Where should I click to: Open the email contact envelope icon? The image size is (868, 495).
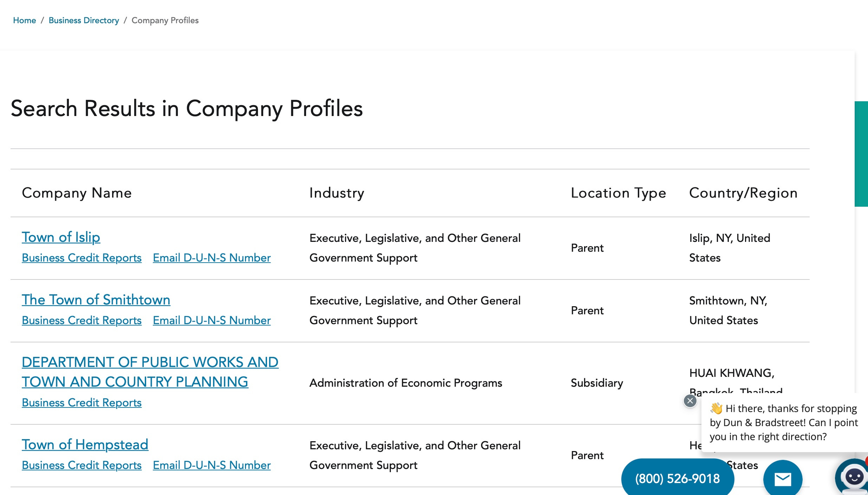(x=783, y=478)
